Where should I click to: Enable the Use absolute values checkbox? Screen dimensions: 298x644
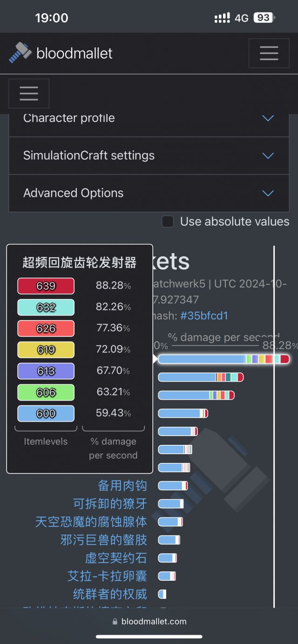(x=168, y=221)
